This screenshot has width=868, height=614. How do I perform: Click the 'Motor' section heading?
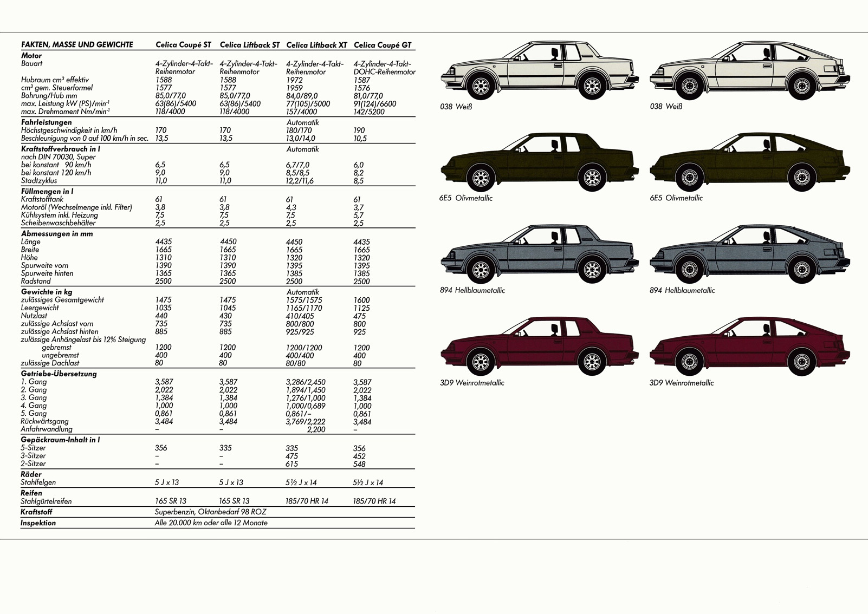[31, 55]
